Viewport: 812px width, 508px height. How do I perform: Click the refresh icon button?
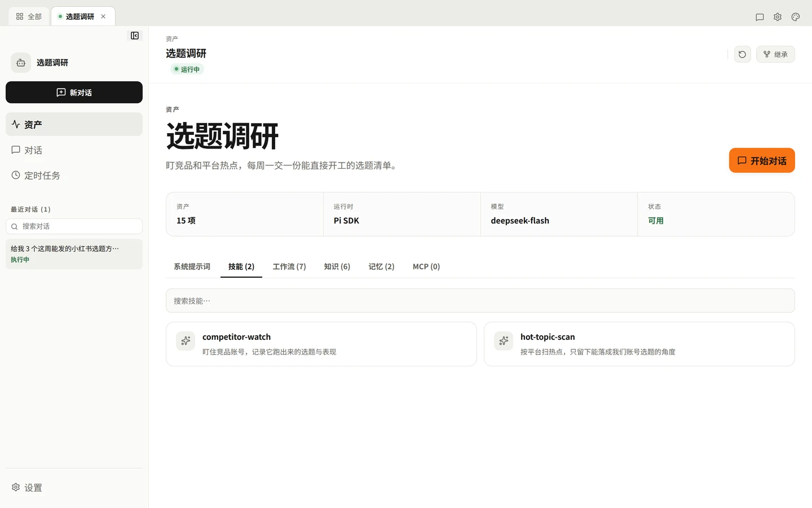click(742, 54)
